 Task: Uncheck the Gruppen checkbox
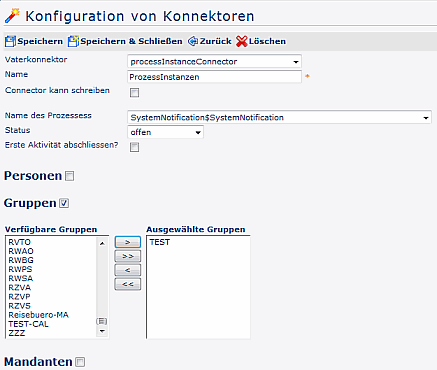[x=64, y=203]
